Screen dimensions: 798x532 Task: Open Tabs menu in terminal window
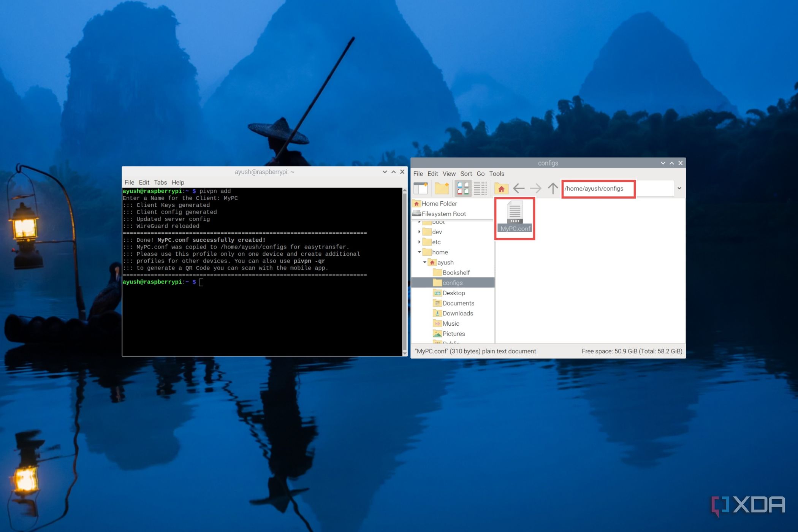[x=160, y=182]
